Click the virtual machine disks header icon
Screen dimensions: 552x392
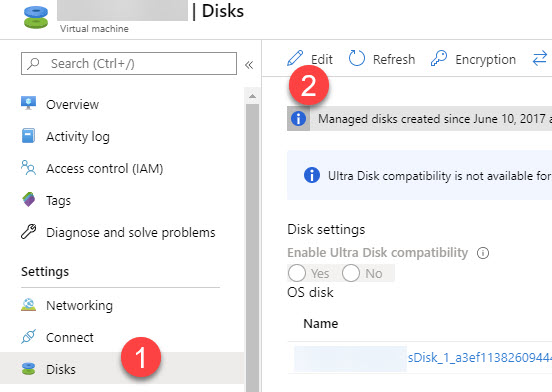[36, 17]
